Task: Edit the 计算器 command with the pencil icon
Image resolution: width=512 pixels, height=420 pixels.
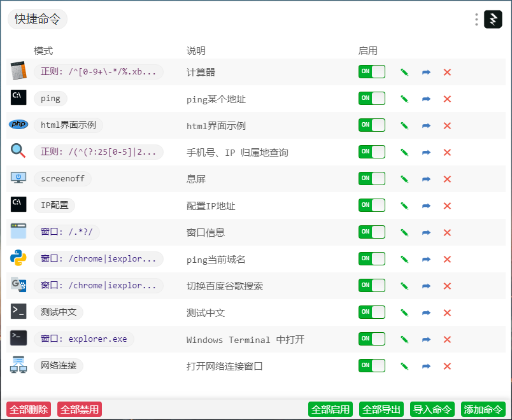Action: [404, 71]
